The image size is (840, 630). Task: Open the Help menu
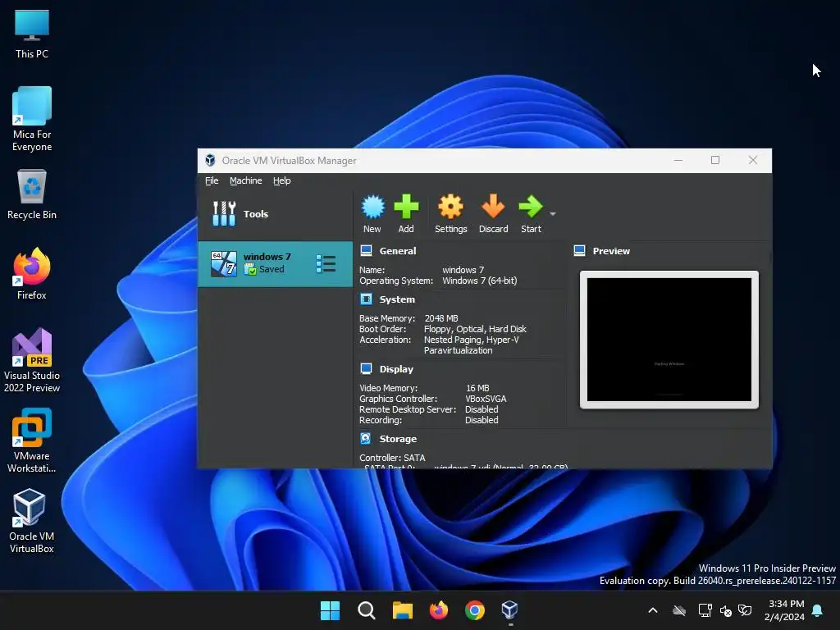(282, 180)
